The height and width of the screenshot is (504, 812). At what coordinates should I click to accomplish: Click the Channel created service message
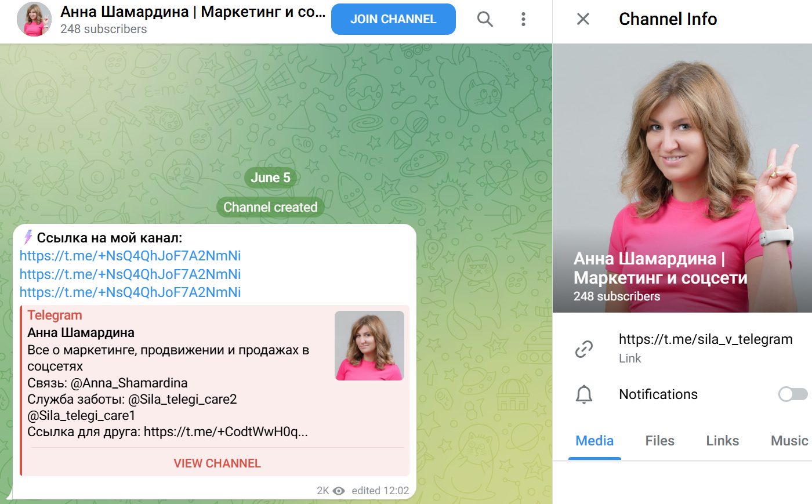point(270,207)
